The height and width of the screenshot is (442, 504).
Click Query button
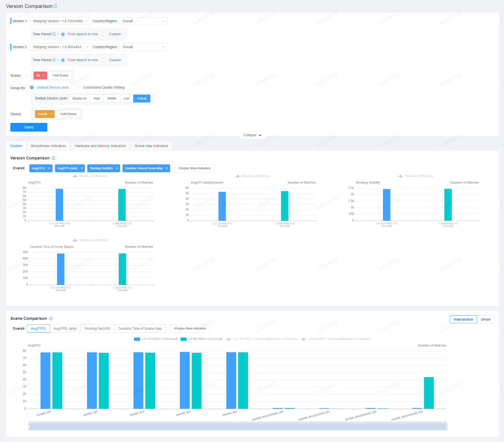tap(29, 127)
